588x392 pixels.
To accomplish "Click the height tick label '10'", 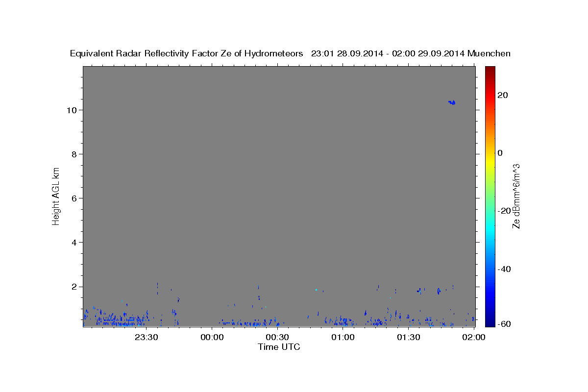I will (73, 110).
